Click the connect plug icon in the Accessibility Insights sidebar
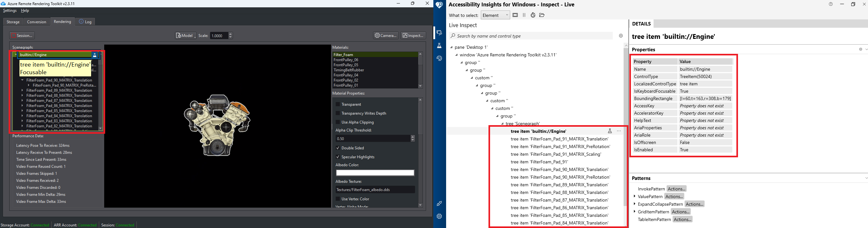This screenshot has width=868, height=228. tap(439, 203)
